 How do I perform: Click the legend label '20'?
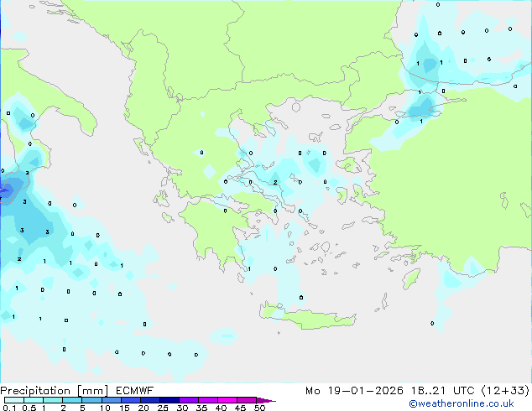coord(143,408)
